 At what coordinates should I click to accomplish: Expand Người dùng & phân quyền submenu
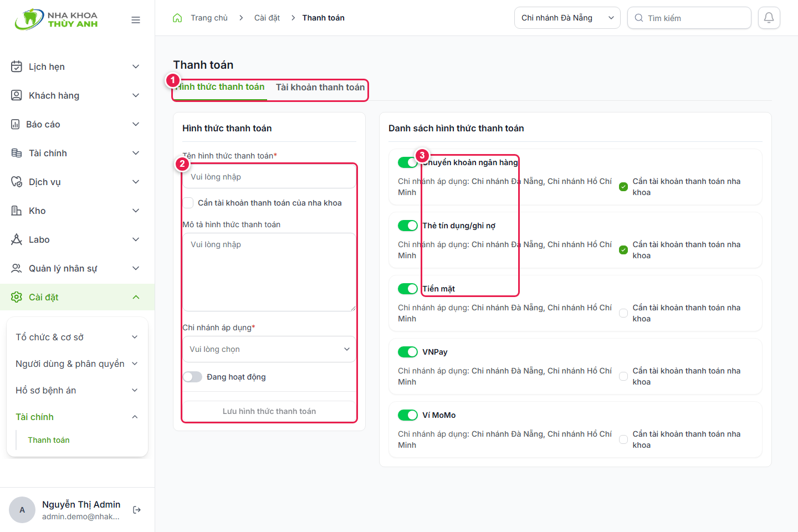pyautogui.click(x=77, y=364)
